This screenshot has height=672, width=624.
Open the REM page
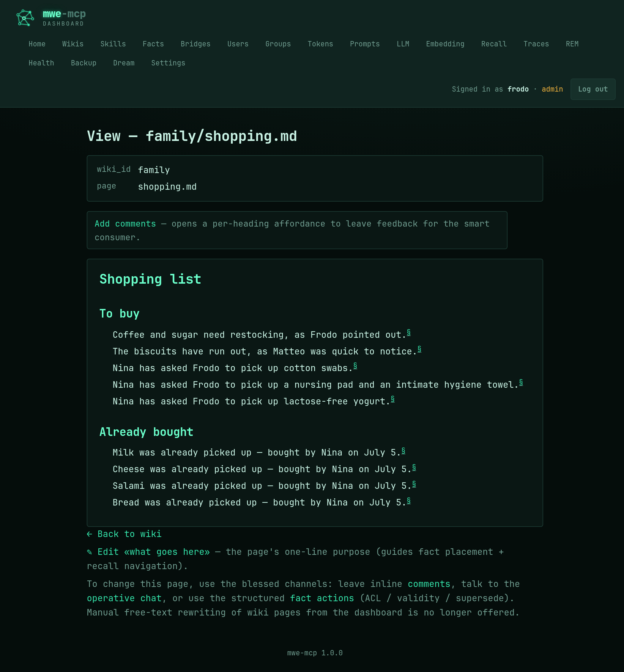tap(572, 44)
